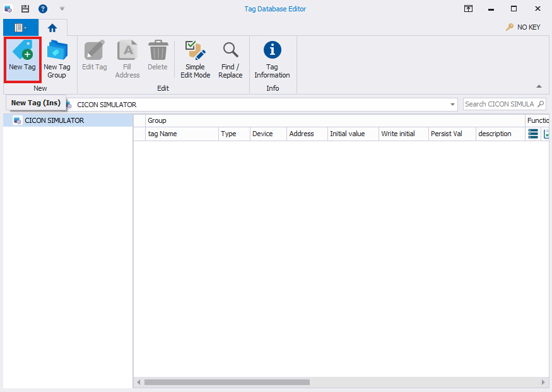Expand the CICON SIMULATOR combo box

[x=453, y=105]
